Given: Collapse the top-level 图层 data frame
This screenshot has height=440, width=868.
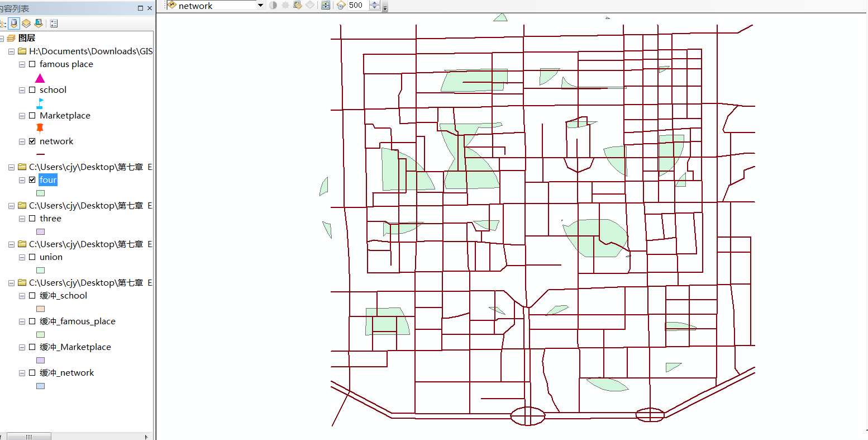Looking at the screenshot, I should point(2,38).
